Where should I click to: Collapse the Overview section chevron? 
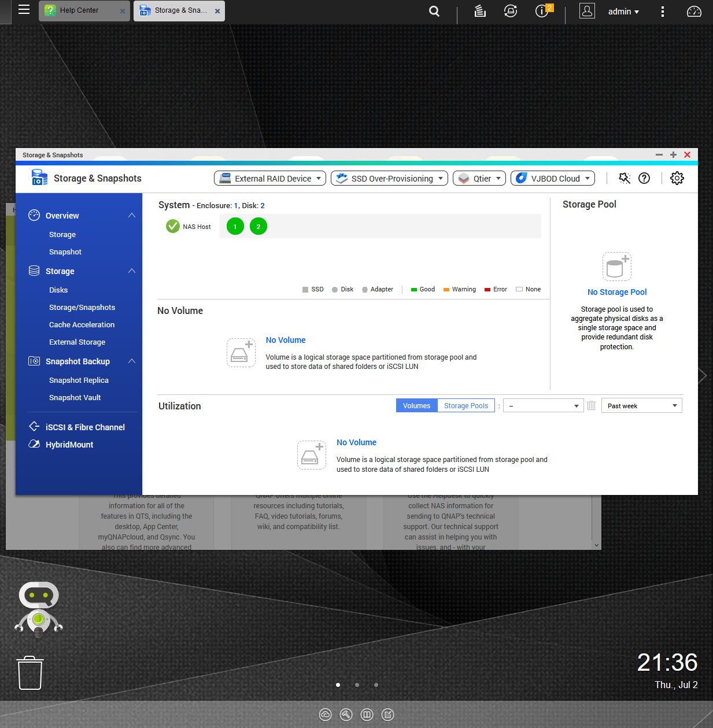coord(132,215)
